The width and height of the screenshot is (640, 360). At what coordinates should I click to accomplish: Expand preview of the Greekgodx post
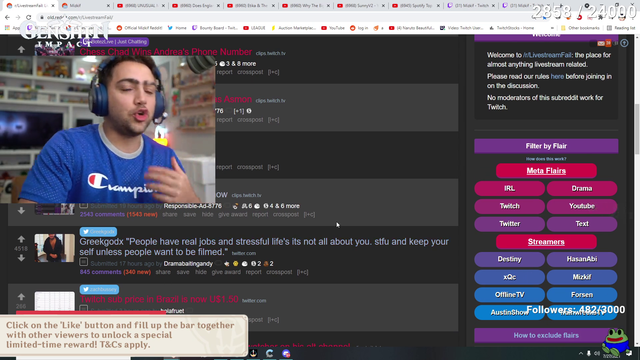point(84,262)
